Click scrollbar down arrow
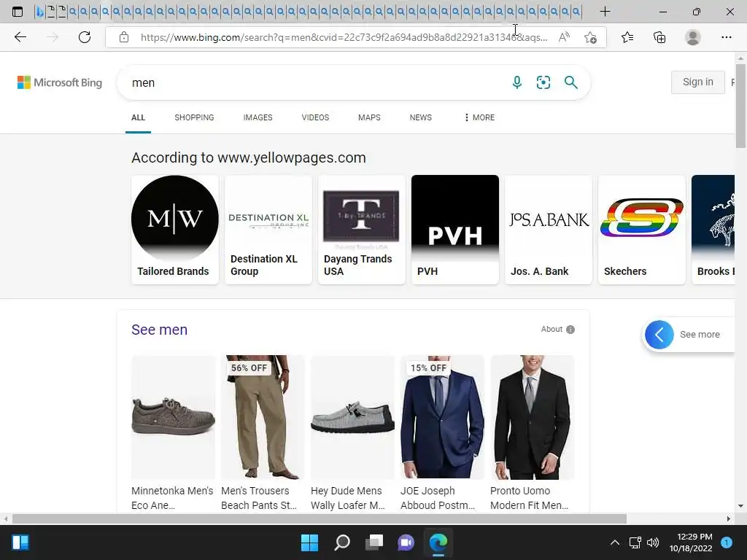This screenshot has height=560, width=747. pos(740,506)
